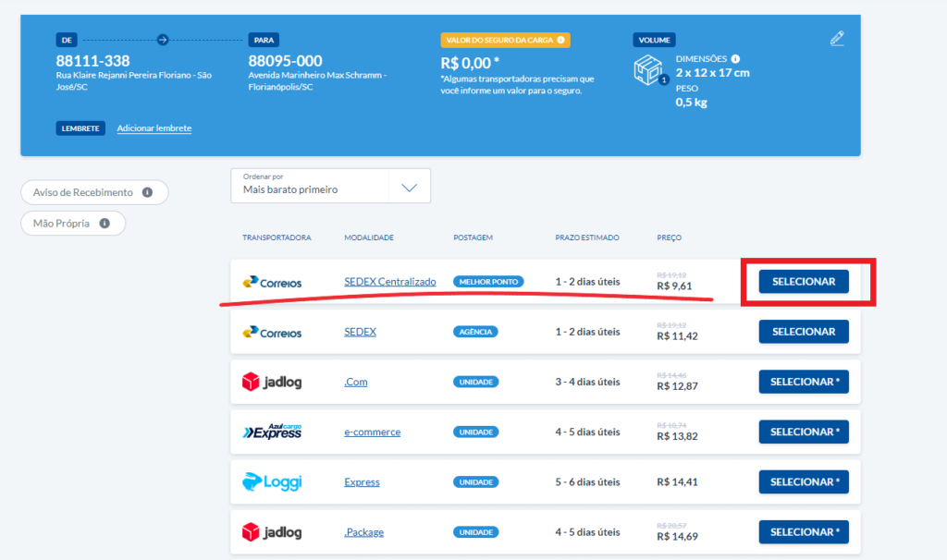Viewport: 947px width, 560px height.
Task: Click the Agência badge
Action: [x=476, y=332]
